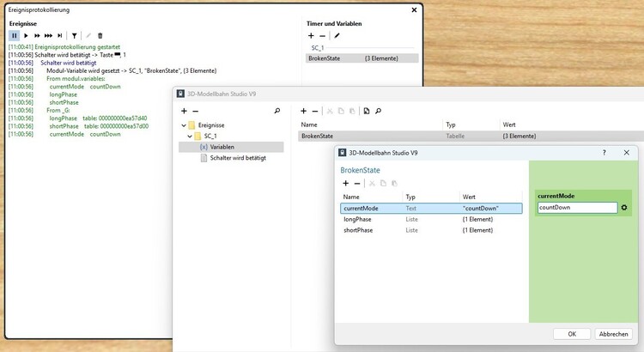Image resolution: width=644 pixels, height=352 pixels.
Task: Click the play button in Ereignisse toolbar
Action: pos(26,36)
